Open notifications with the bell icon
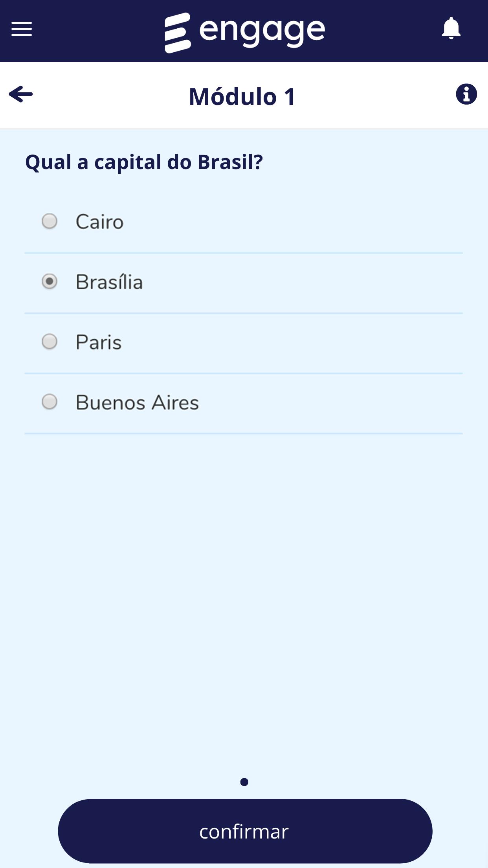The image size is (488, 868). tap(451, 28)
